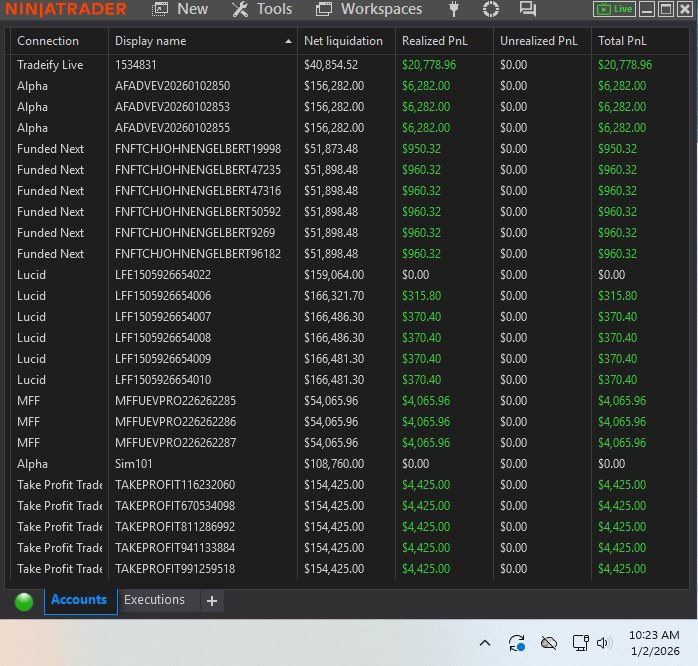
Task: Select account FNFTCHJOHNENGELBERT47235
Action: (198, 170)
